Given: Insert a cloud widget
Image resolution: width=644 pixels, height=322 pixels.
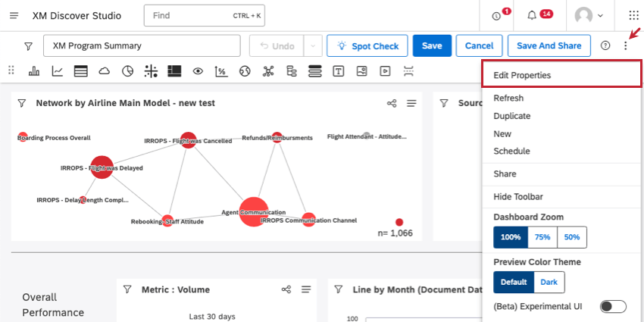Looking at the screenshot, I should coord(105,71).
